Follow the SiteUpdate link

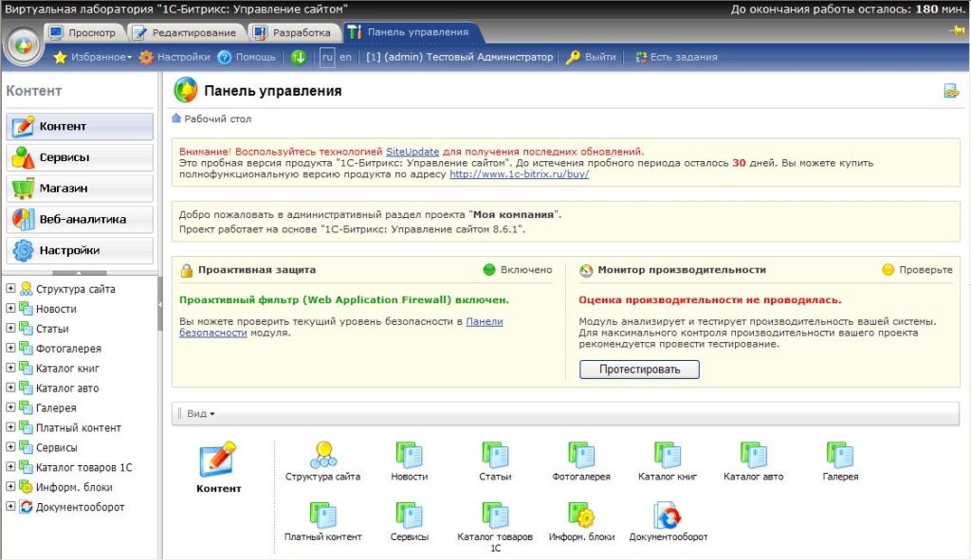(x=412, y=152)
